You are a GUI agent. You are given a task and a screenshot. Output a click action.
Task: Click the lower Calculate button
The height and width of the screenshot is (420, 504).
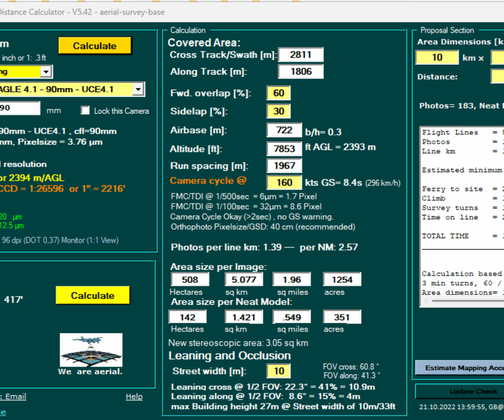[93, 295]
